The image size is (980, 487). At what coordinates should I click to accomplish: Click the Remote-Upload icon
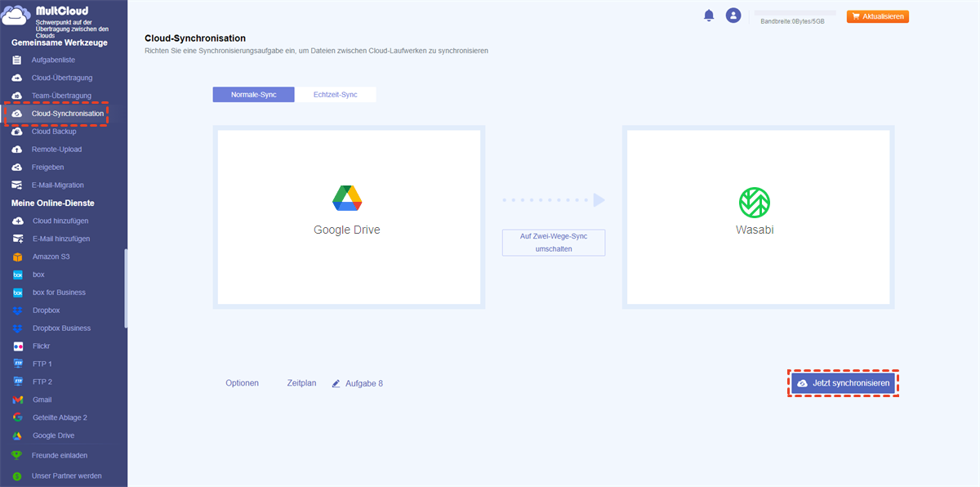tap(17, 150)
